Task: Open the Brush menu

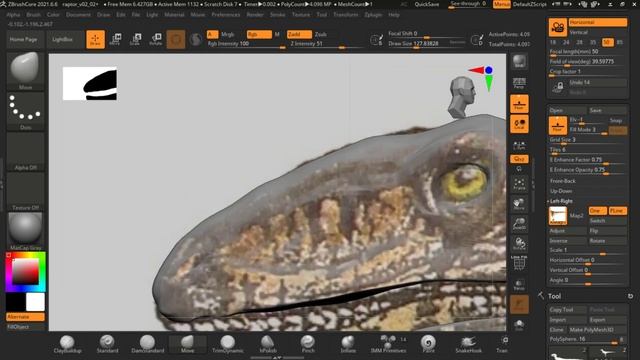Action: click(33, 15)
